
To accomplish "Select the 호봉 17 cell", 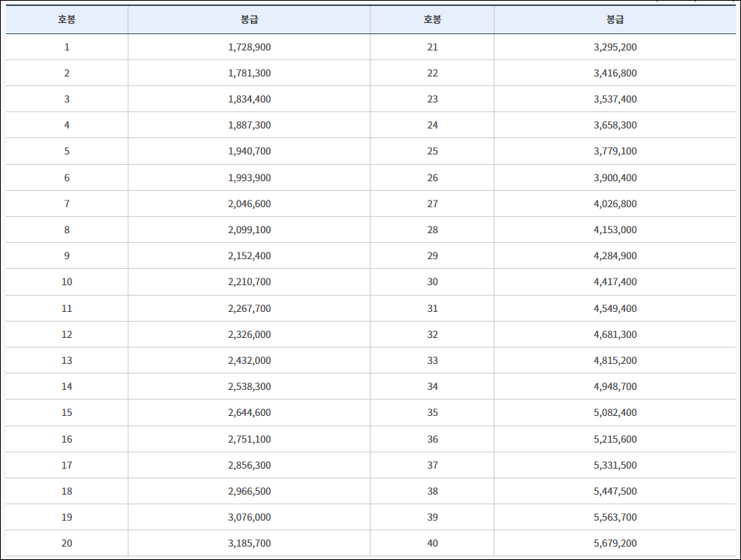I will click(x=67, y=466).
